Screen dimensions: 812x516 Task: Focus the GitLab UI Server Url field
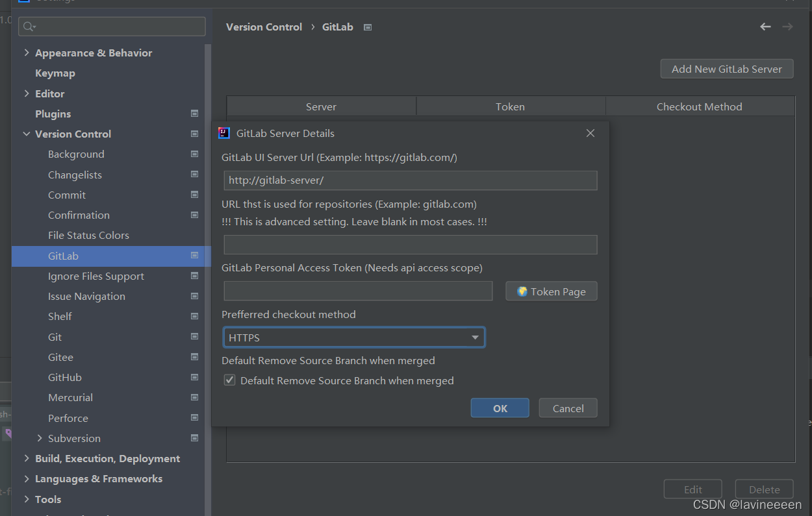pos(411,180)
